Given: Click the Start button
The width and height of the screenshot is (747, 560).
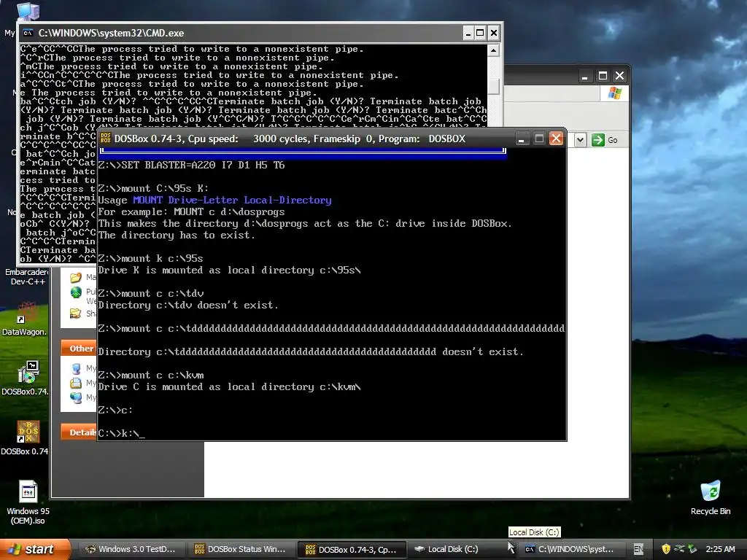Looking at the screenshot, I should pyautogui.click(x=34, y=549).
